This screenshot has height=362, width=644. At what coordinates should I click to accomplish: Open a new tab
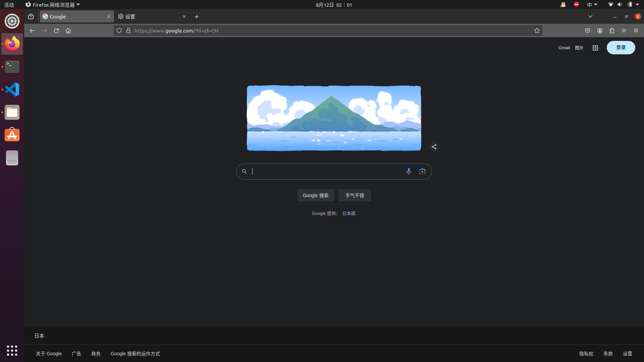point(197,16)
